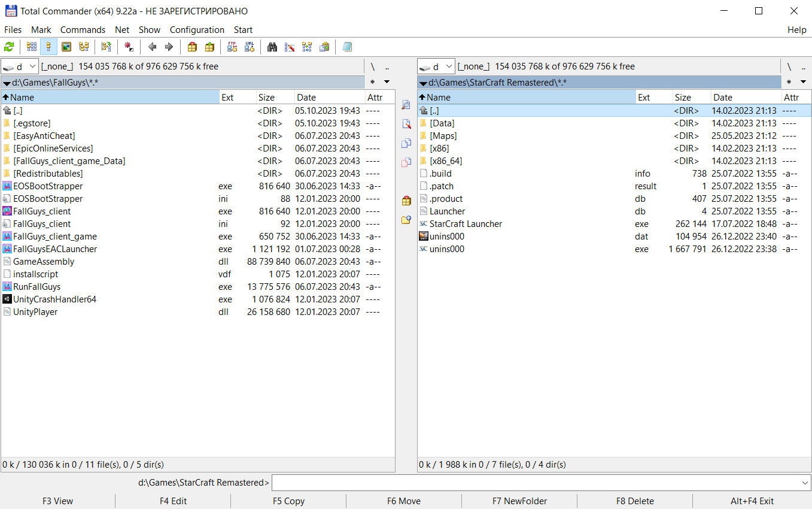Screen dimensions: 812x509
Task: Click the Multi-rename tool icon
Action: (290, 47)
